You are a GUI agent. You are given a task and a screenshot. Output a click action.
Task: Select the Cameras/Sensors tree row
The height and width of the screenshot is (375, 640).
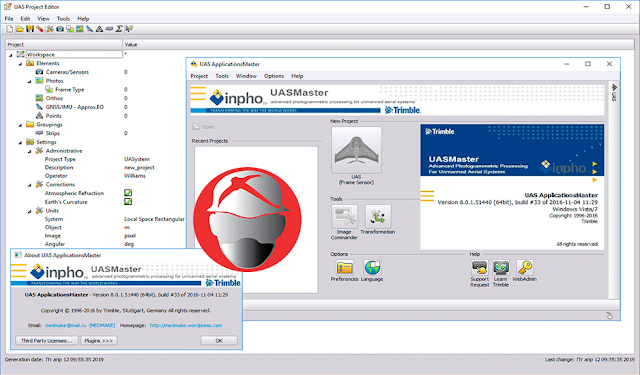[67, 72]
